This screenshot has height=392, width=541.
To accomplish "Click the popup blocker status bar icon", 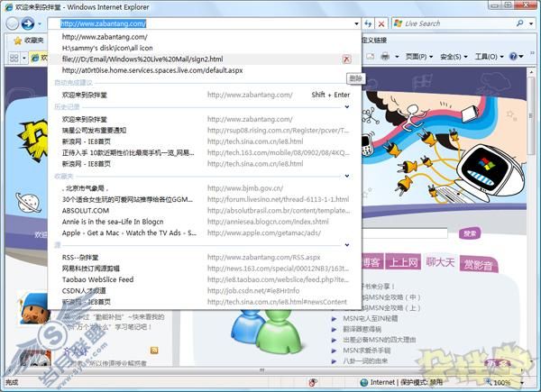I will coord(313,382).
